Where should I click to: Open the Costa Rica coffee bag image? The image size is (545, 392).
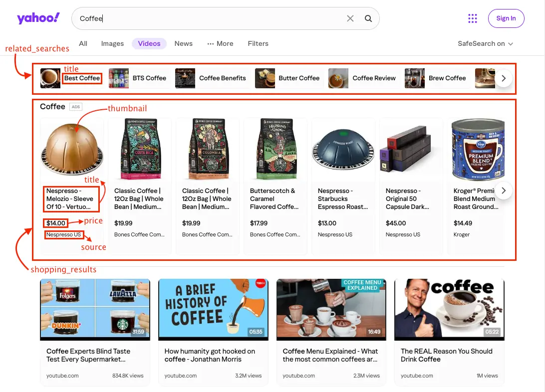point(140,149)
